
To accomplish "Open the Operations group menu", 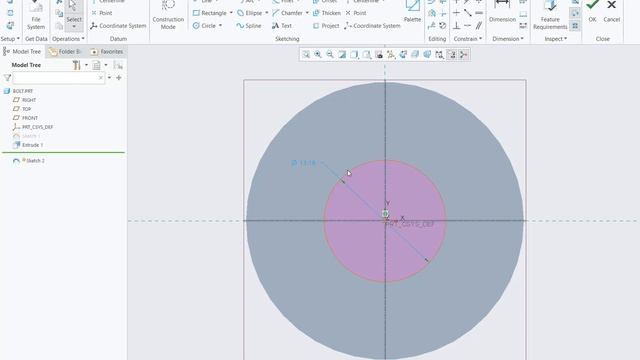I will [x=68, y=39].
